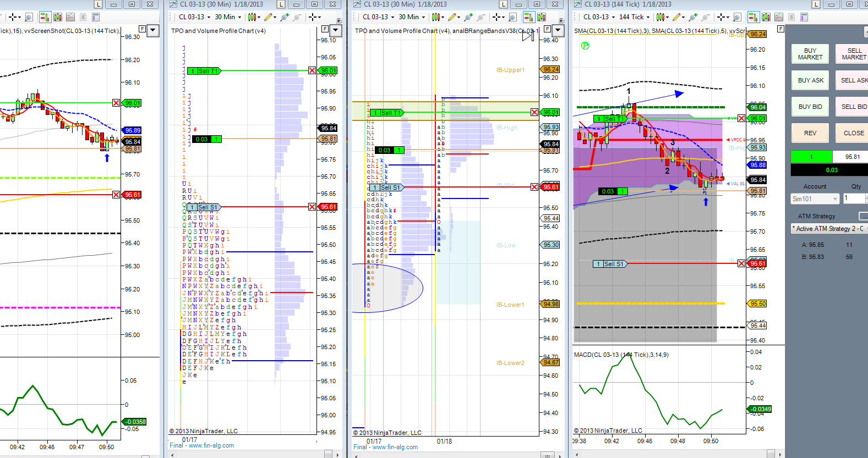Screen dimensions: 868x458
Task: Click add-indicator pin in first 30 Min window
Action: (x=285, y=17)
